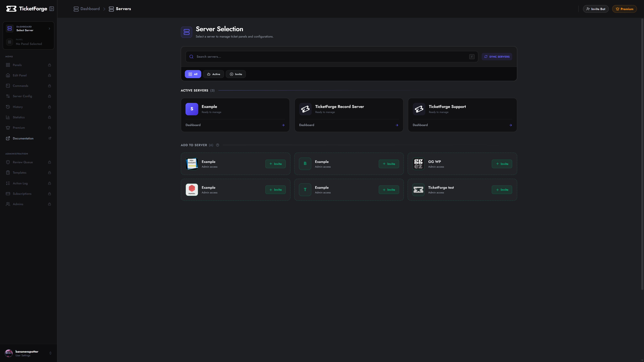Invite the bot to Example server with B avatar
Screen dimensions: 644x362
coord(389,164)
